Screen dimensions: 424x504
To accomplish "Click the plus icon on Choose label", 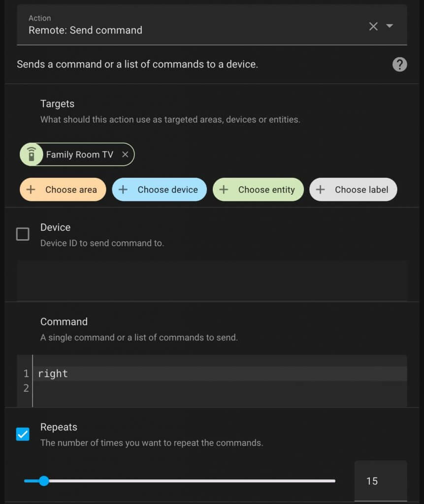I will tap(321, 189).
